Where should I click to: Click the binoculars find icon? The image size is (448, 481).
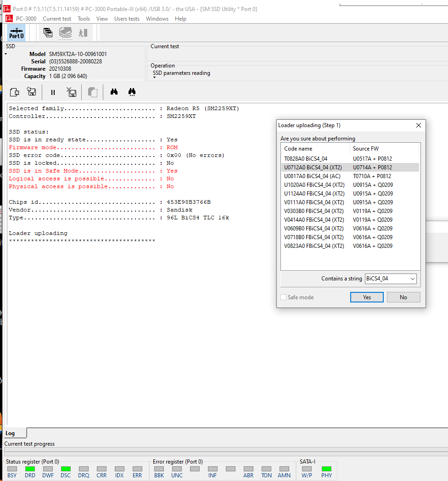(114, 92)
